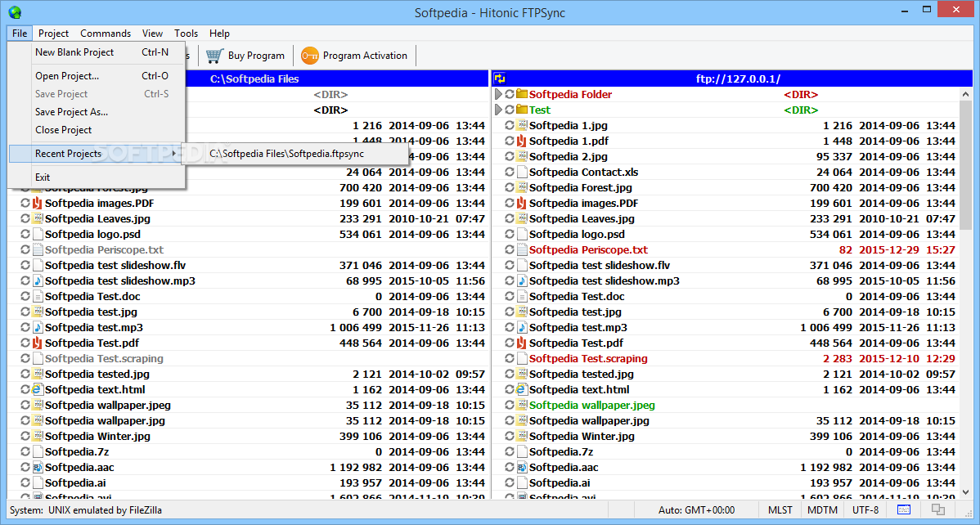Open the Tools menu
The width and height of the screenshot is (980, 525).
click(x=187, y=34)
